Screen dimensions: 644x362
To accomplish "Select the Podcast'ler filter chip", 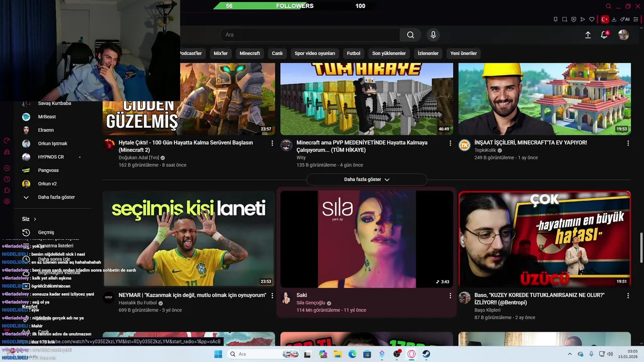I will tap(191, 53).
